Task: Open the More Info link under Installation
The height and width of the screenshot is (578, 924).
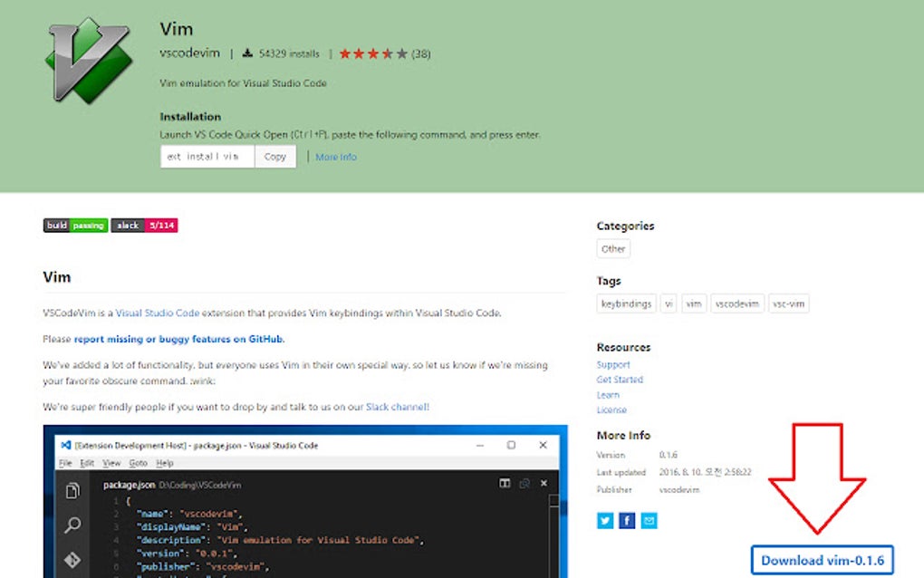Action: [335, 156]
